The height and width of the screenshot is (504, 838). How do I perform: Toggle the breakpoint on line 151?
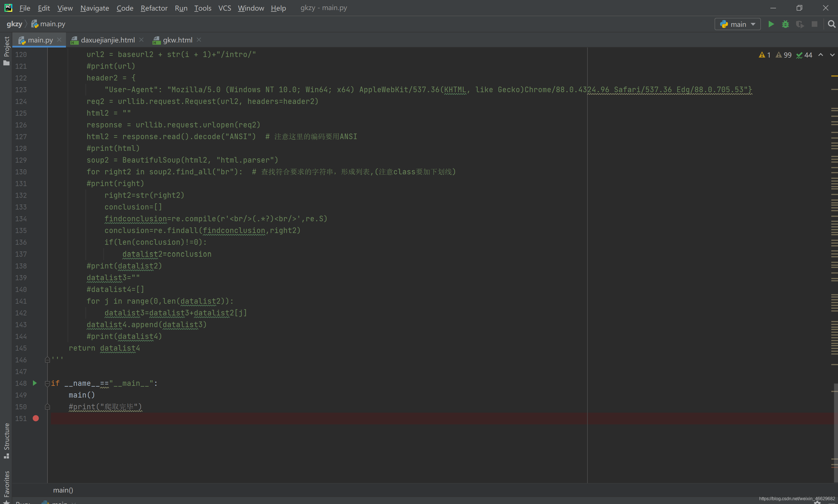point(36,419)
